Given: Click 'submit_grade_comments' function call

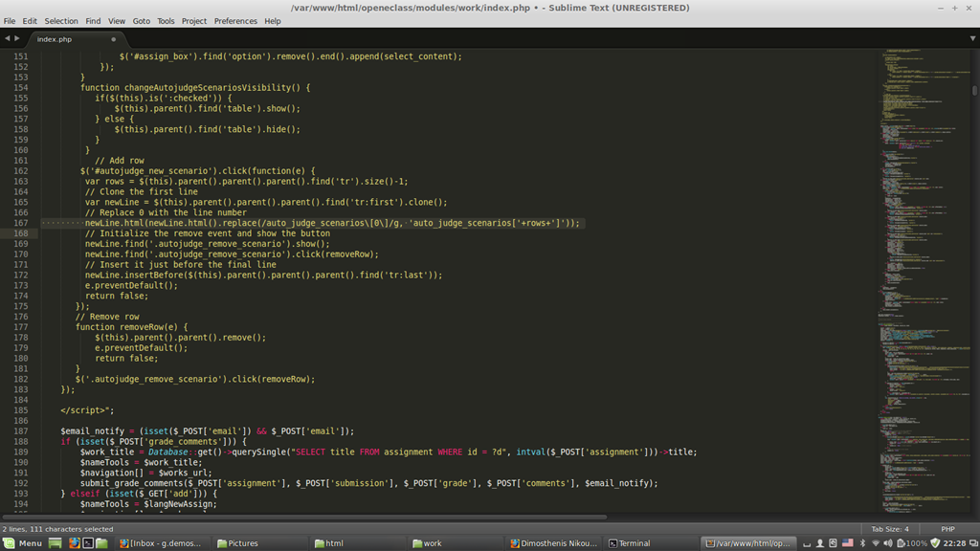Looking at the screenshot, I should 131,483.
